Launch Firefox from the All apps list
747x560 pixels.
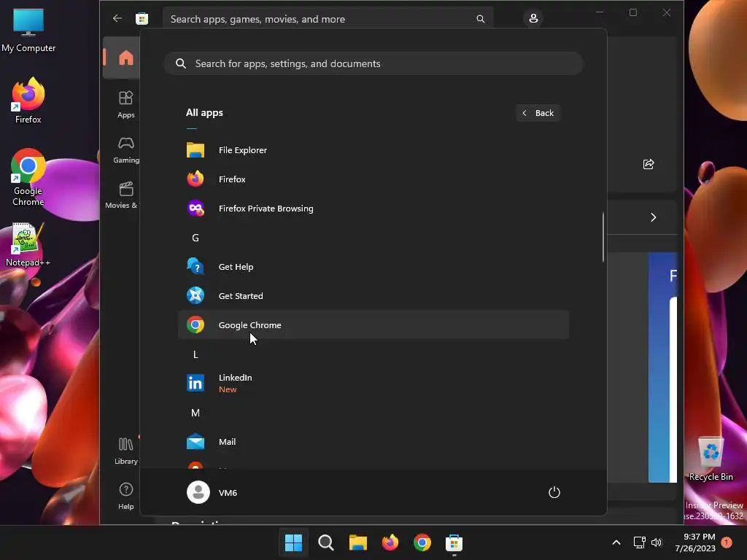pos(373,179)
